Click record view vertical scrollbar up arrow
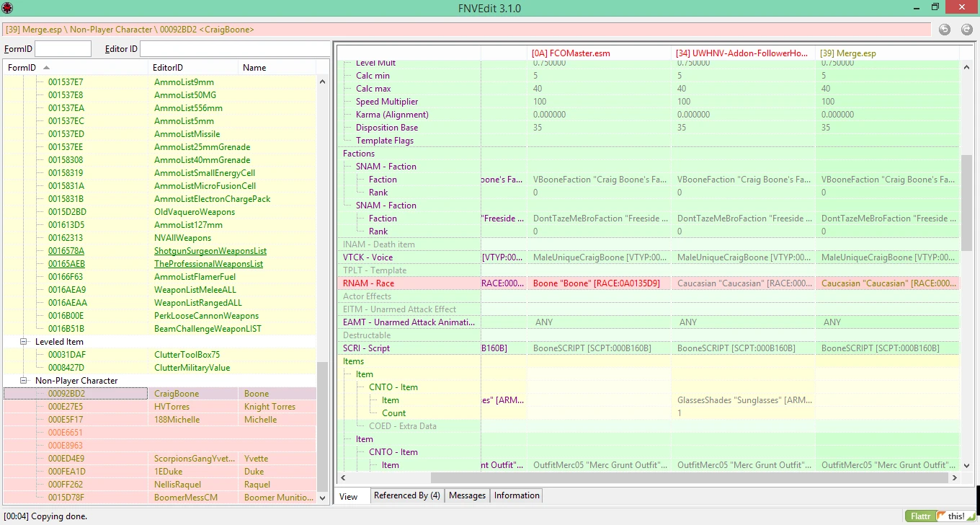The height and width of the screenshot is (525, 980). (x=966, y=67)
